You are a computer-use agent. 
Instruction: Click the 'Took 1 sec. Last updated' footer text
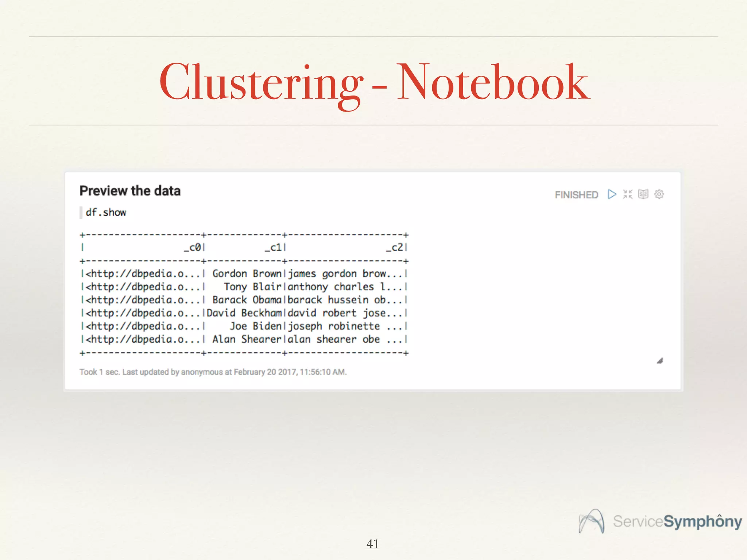pos(213,372)
